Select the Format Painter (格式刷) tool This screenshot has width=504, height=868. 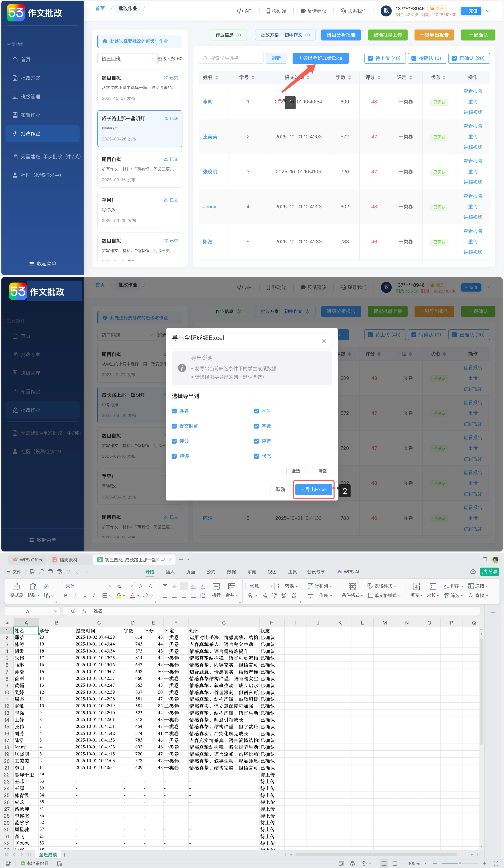[17, 590]
